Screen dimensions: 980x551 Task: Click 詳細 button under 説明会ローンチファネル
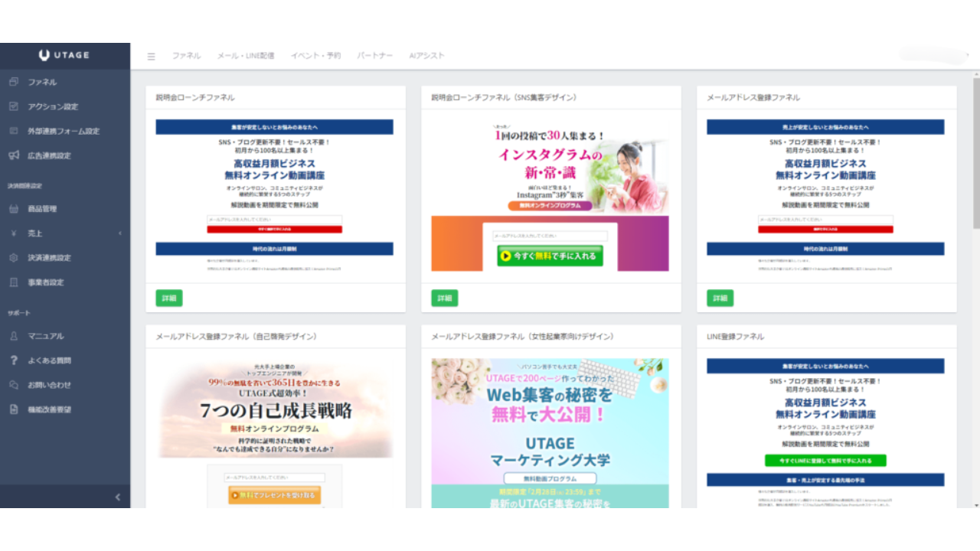click(x=169, y=298)
